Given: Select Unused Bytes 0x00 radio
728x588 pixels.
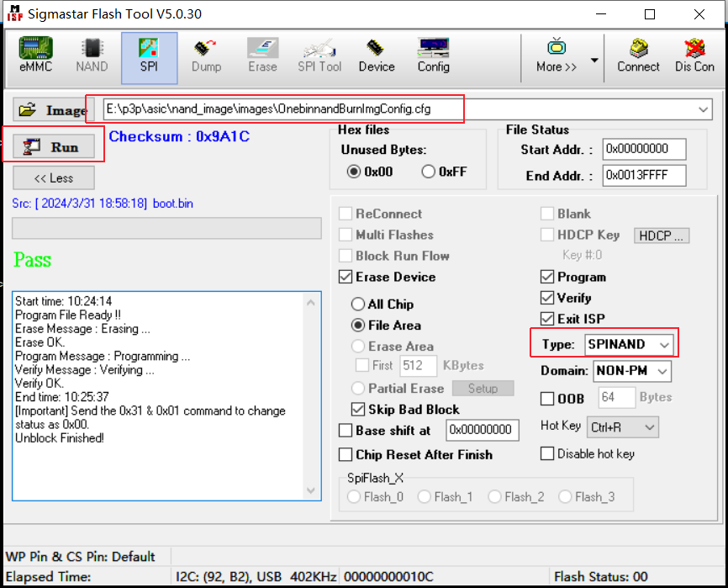Looking at the screenshot, I should tap(354, 172).
